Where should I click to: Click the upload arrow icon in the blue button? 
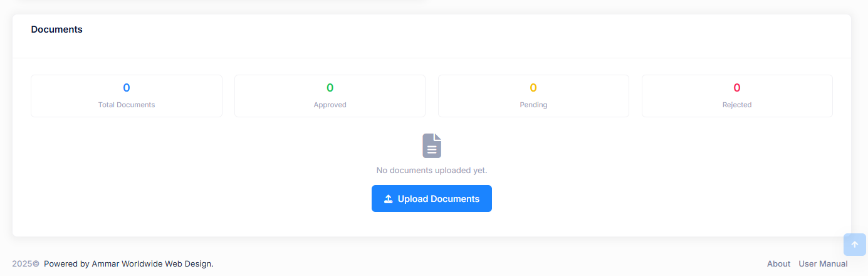(389, 199)
